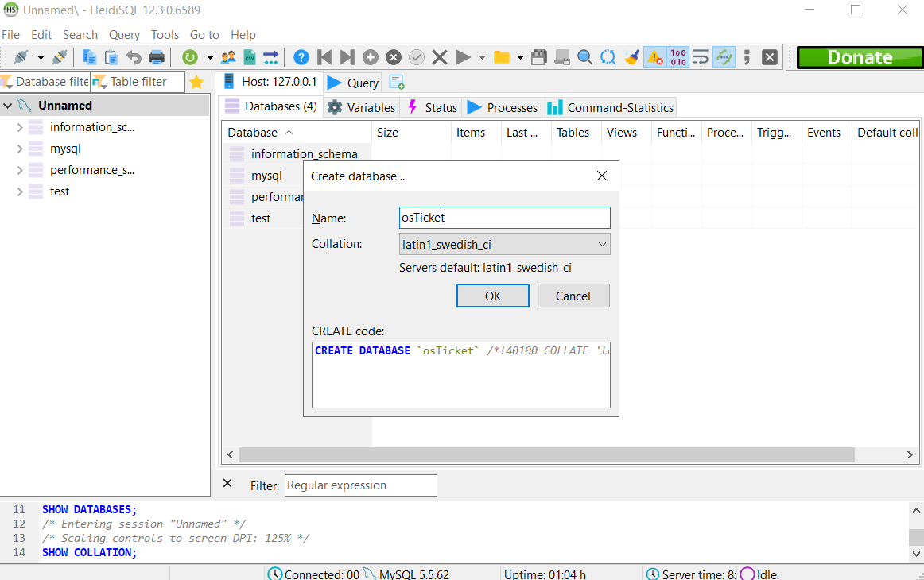Screen dimensions: 924x580
Task: Click the disconnect plug icon
Action: click(x=60, y=57)
